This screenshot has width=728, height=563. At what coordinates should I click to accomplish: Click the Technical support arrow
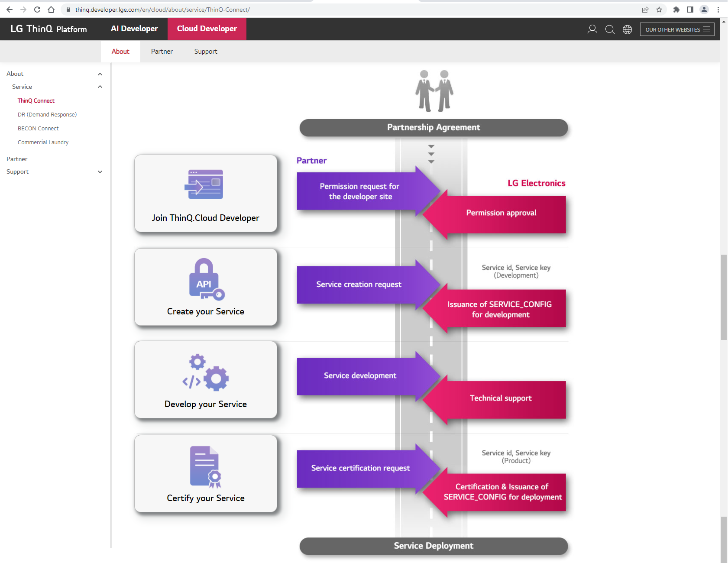tap(495, 400)
